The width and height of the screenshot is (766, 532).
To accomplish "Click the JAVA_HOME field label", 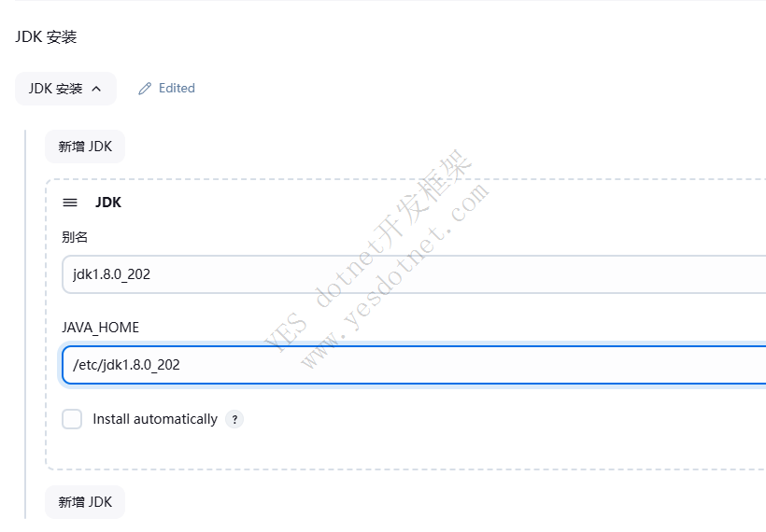I will click(x=101, y=328).
